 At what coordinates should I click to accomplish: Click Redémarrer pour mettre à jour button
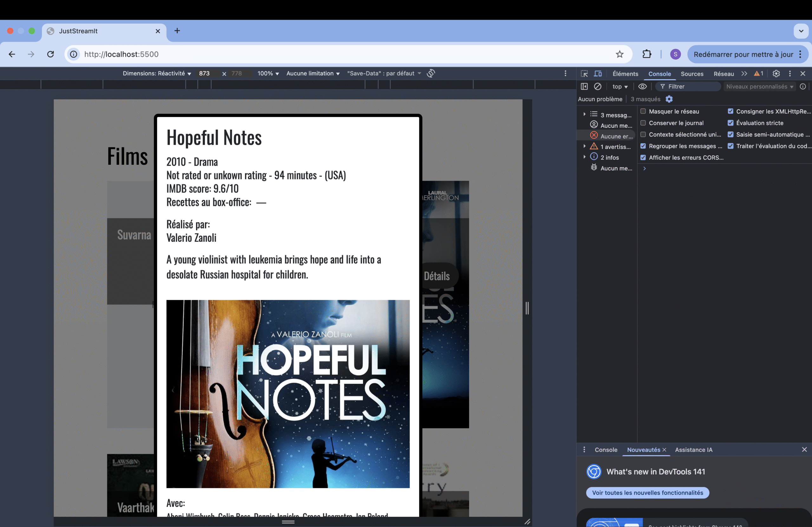click(743, 55)
